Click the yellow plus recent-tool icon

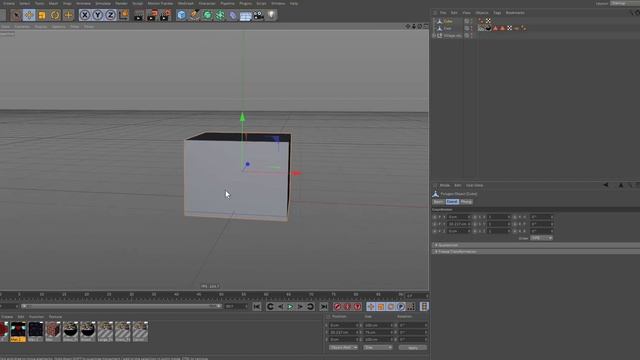point(68,16)
